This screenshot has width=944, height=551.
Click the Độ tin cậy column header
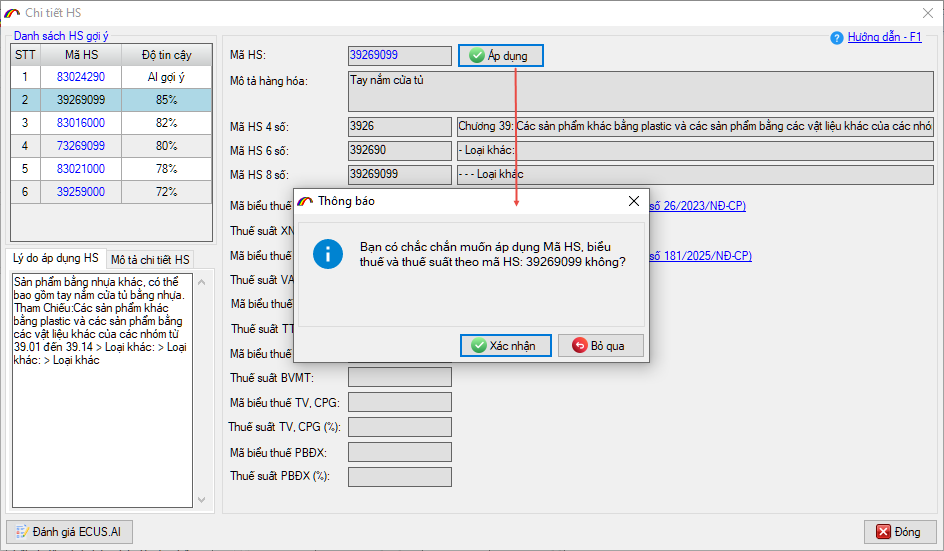(x=166, y=55)
